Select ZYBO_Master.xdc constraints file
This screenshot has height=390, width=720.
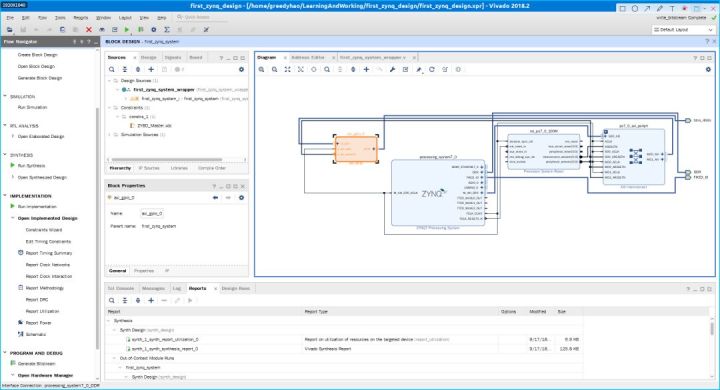click(154, 125)
